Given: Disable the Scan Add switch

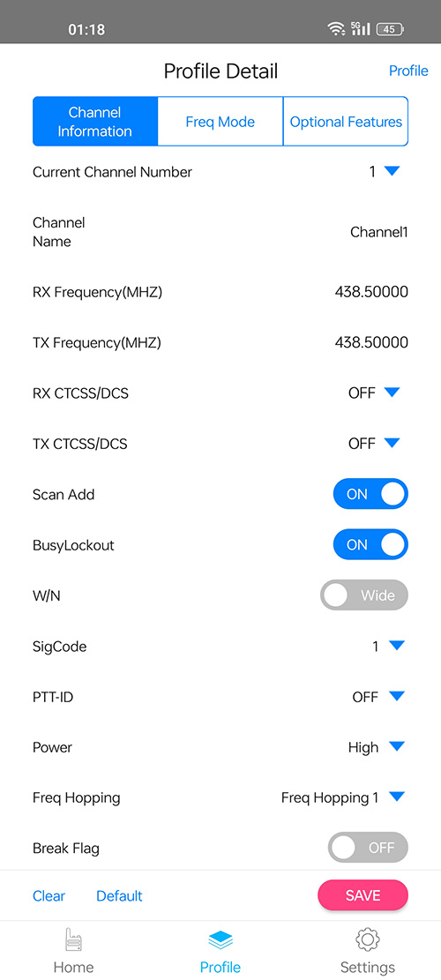Looking at the screenshot, I should pyautogui.click(x=370, y=494).
